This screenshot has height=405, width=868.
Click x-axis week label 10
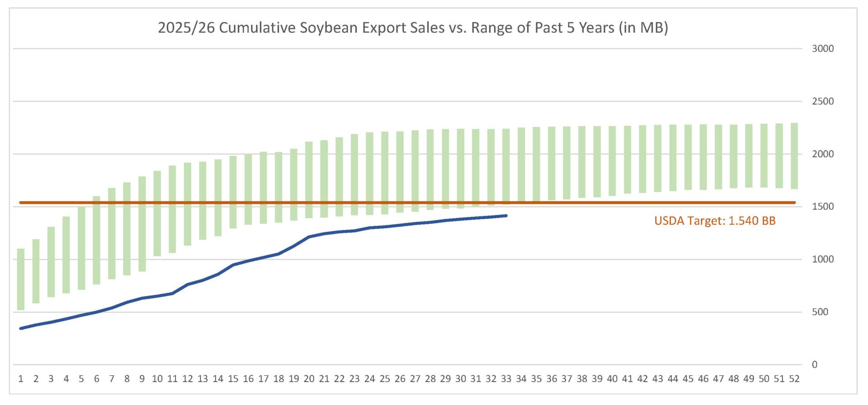point(157,379)
